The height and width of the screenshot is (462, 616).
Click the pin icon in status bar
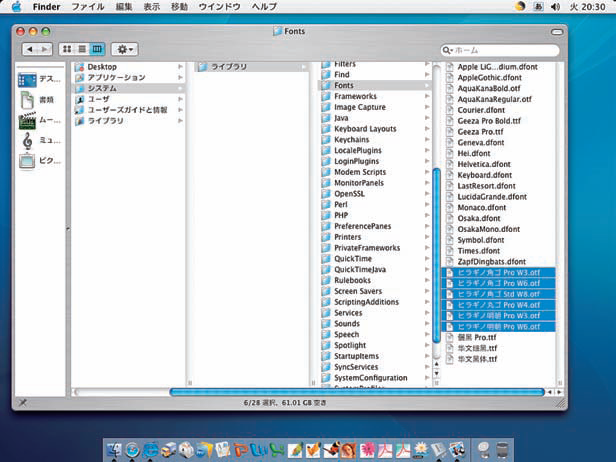(x=23, y=402)
